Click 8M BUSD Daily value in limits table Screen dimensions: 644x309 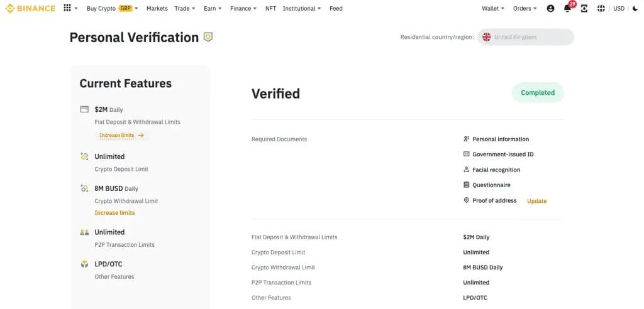click(482, 267)
